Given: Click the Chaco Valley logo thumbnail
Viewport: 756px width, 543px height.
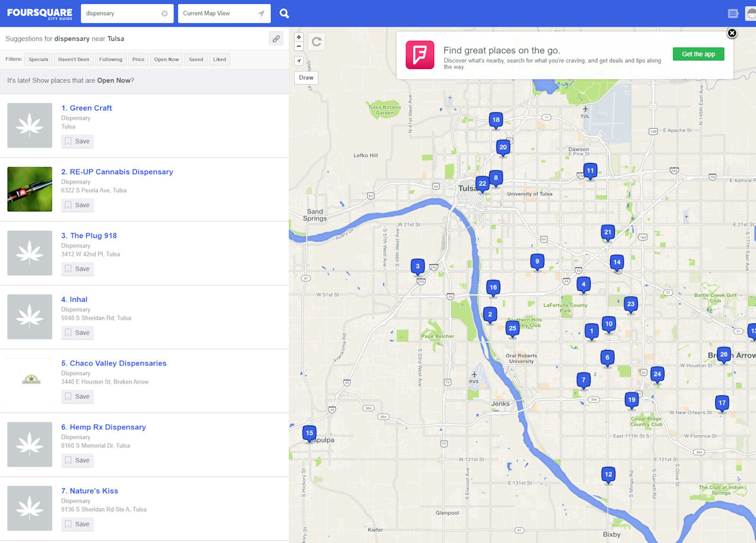Looking at the screenshot, I should (x=30, y=380).
